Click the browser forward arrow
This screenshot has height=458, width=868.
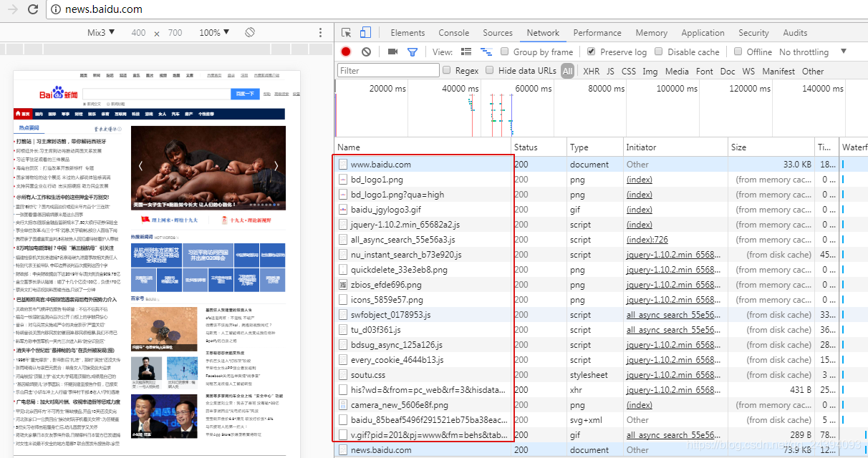[11, 9]
